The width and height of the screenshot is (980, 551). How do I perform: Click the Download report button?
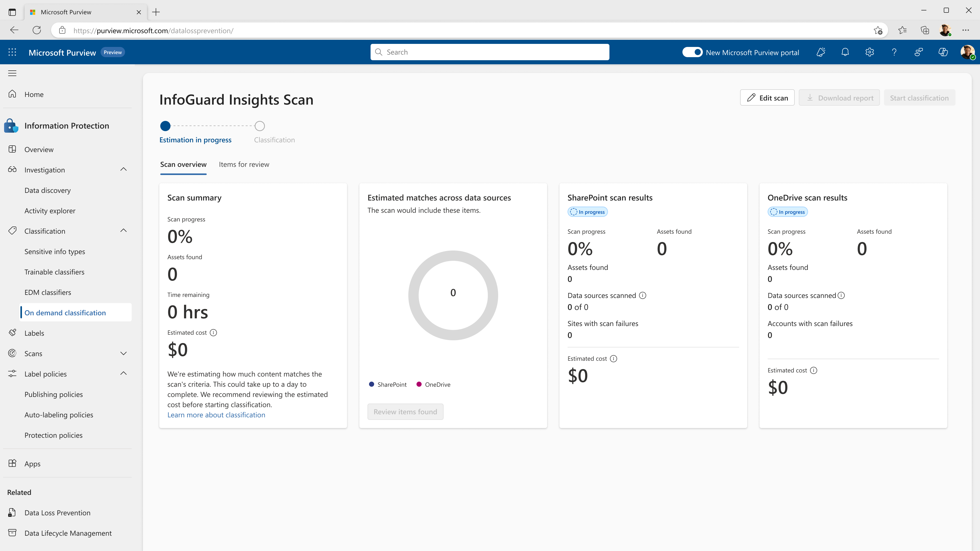coord(839,98)
